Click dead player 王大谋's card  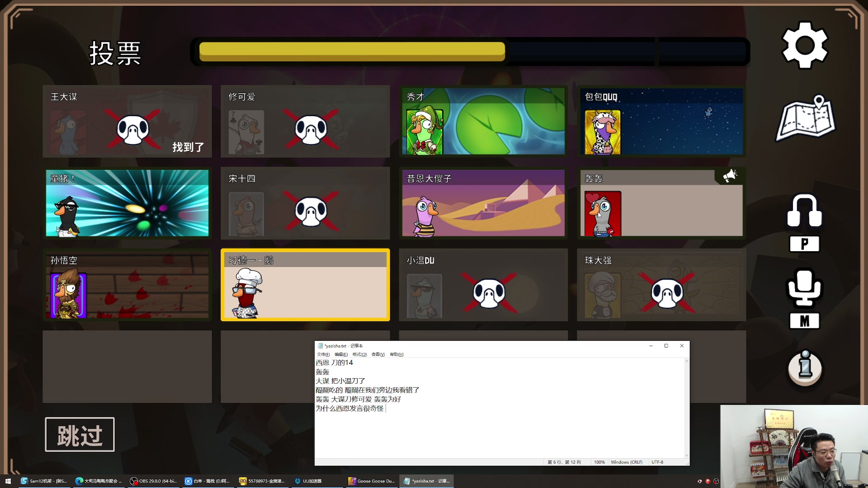[127, 121]
